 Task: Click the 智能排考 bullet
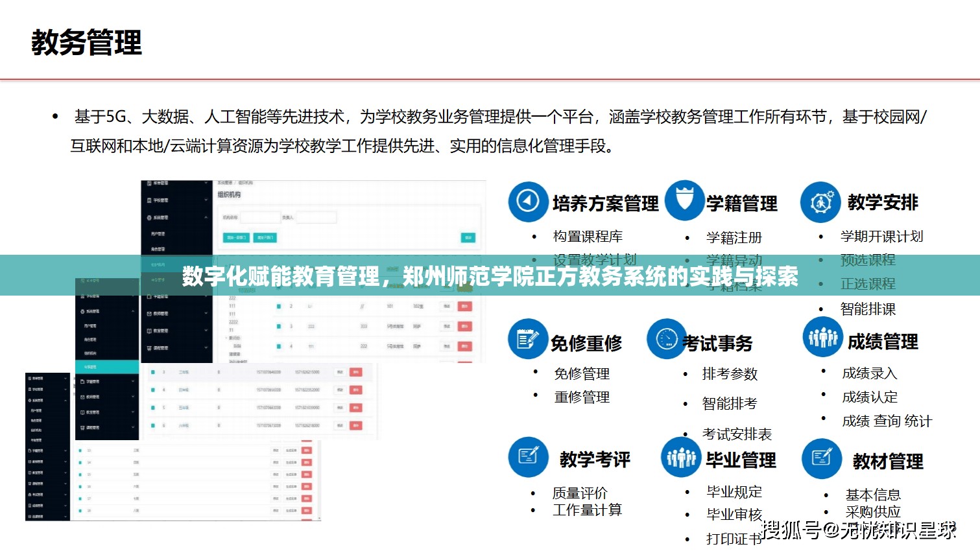coord(730,404)
